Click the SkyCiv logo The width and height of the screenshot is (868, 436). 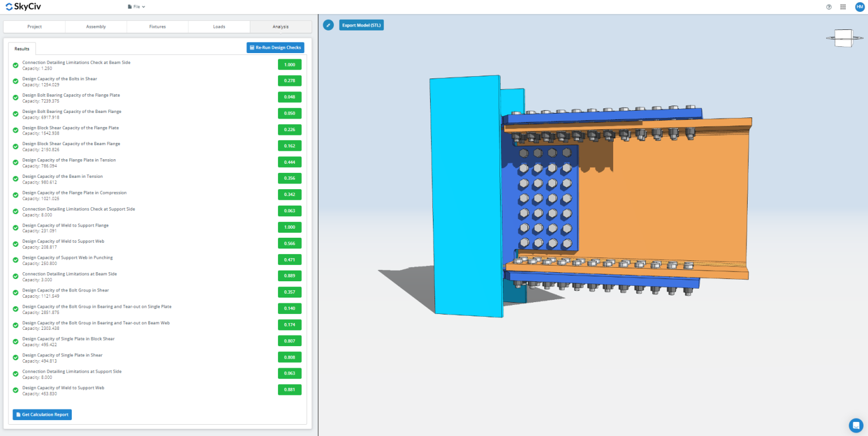[23, 6]
